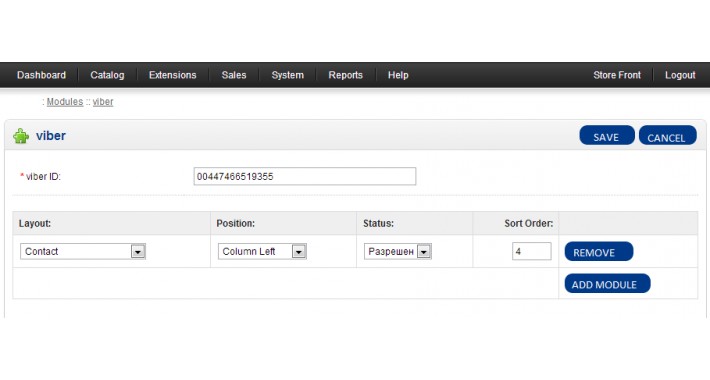Click the green puzzle module icon
This screenshot has height=380, width=710.
(x=21, y=136)
